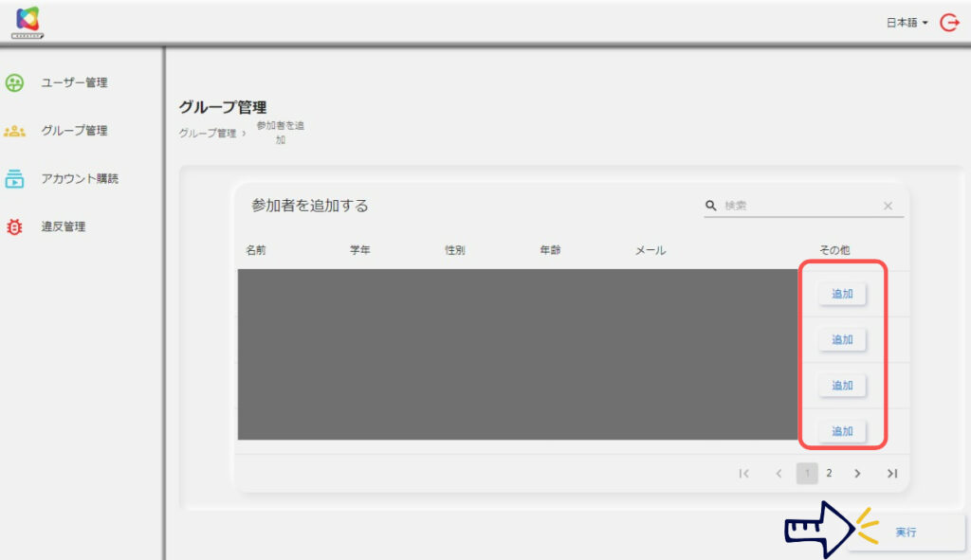The width and height of the screenshot is (971, 560).
Task: Go to the next page
Action: tap(857, 474)
